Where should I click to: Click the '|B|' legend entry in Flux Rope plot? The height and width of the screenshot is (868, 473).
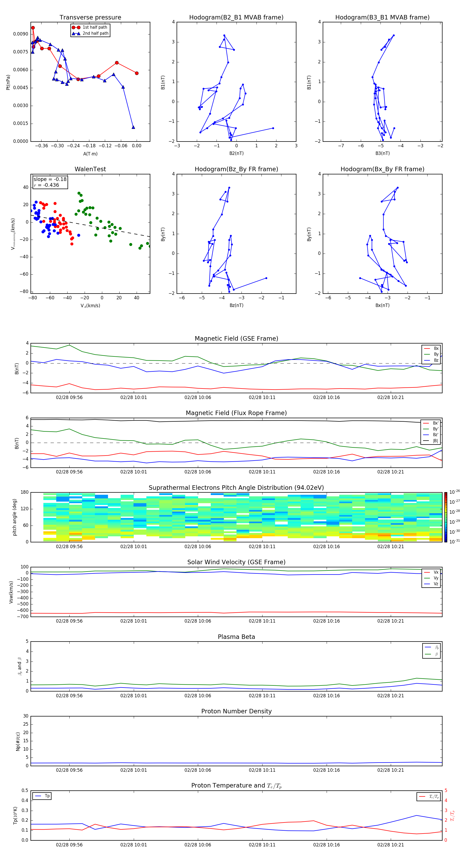coord(431,441)
